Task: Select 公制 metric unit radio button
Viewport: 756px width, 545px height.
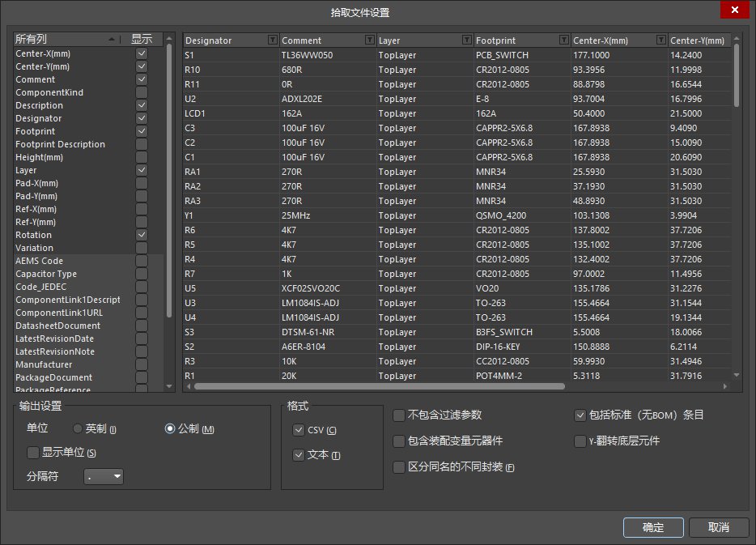Action: coord(170,428)
